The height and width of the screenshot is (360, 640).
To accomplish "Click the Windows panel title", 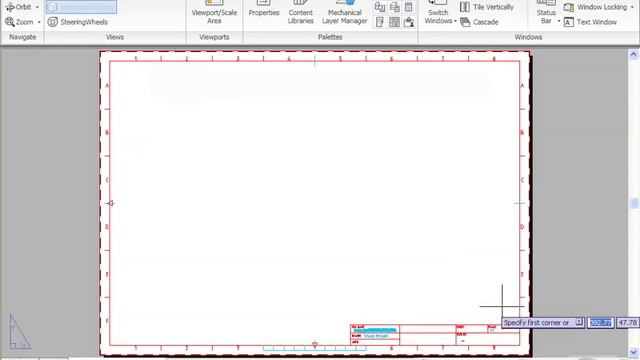I will 528,37.
